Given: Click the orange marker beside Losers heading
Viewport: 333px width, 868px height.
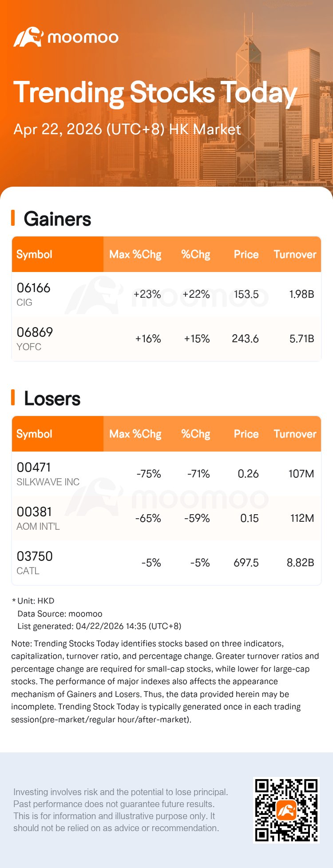Looking at the screenshot, I should tap(13, 398).
